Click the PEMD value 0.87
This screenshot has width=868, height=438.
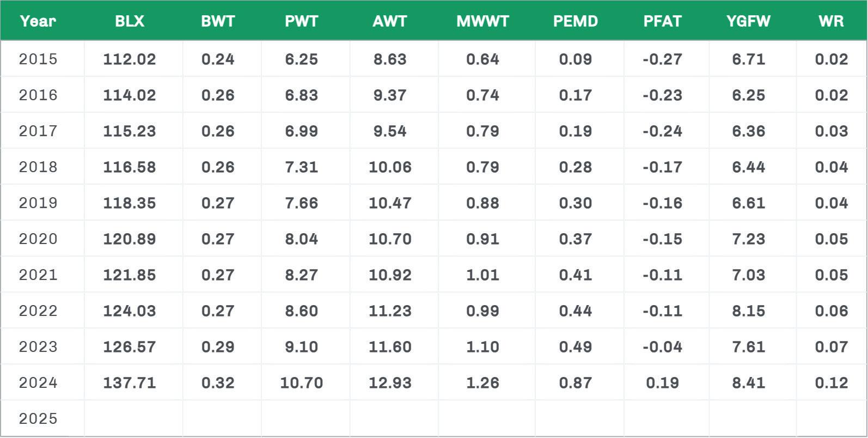point(575,382)
